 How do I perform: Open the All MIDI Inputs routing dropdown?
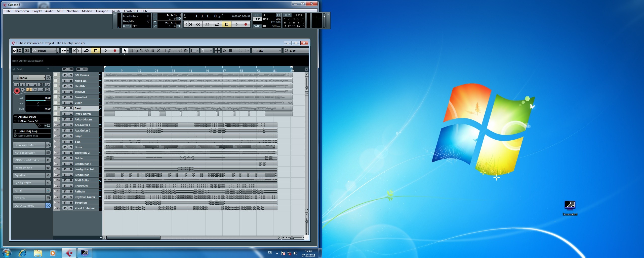tap(32, 117)
